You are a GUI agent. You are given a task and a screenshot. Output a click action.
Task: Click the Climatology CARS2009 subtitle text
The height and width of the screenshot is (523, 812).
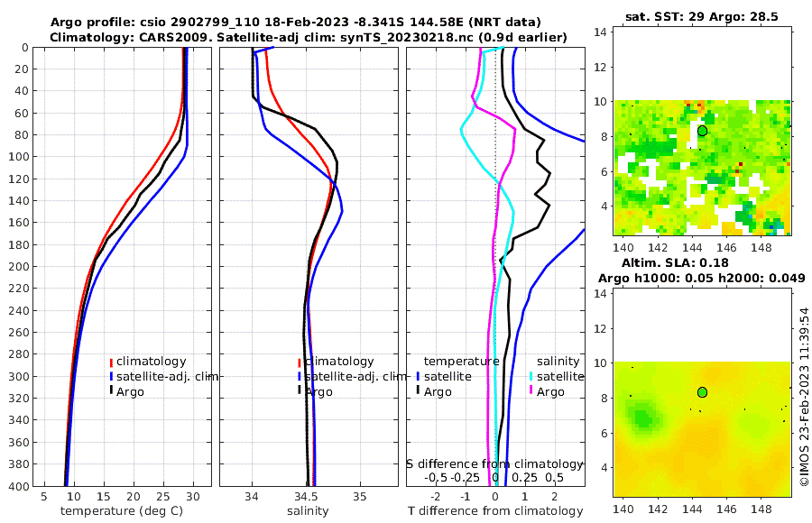[x=309, y=38]
